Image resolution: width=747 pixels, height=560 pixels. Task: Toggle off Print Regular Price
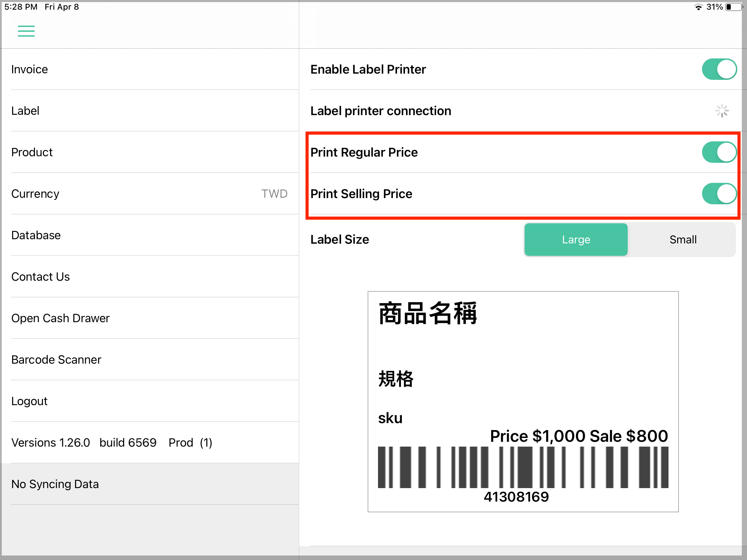point(719,152)
